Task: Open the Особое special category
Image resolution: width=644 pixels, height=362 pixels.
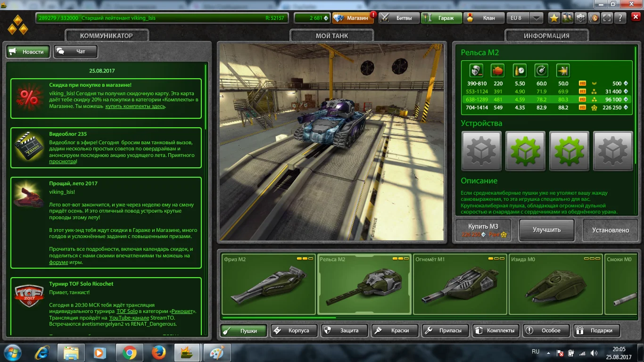Action: pyautogui.click(x=546, y=330)
